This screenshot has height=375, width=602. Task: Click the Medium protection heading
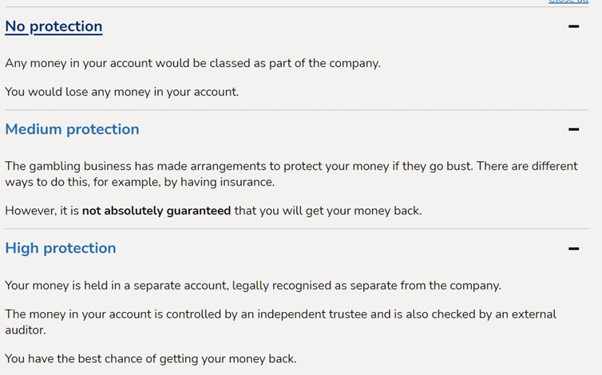click(x=72, y=129)
